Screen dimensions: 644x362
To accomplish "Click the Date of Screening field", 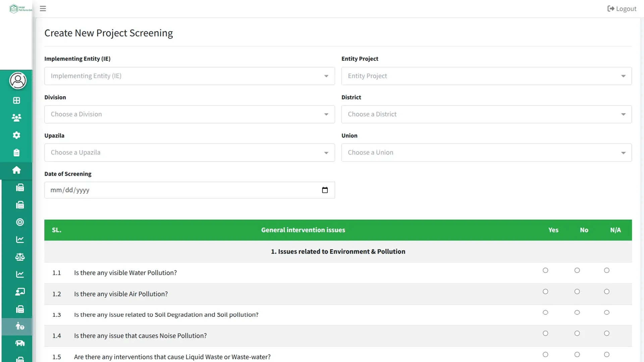I will coord(190,190).
